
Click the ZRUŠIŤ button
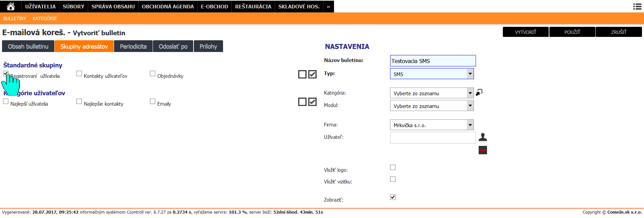[619, 32]
